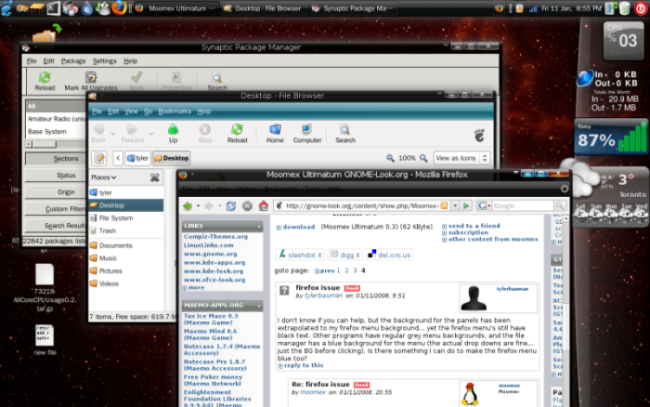The image size is (650, 407).
Task: Launch Firefox from top panel launcher
Action: [x=119, y=8]
